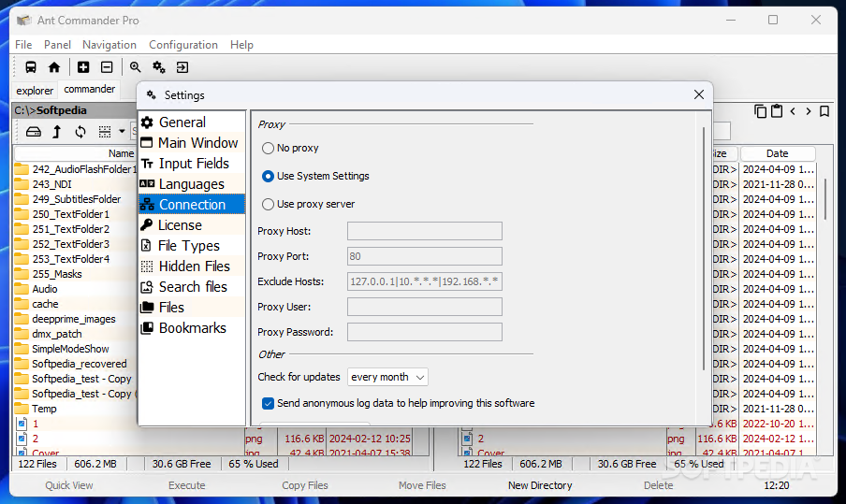Select the deepprime_images folder
846x504 pixels.
pyautogui.click(x=76, y=319)
